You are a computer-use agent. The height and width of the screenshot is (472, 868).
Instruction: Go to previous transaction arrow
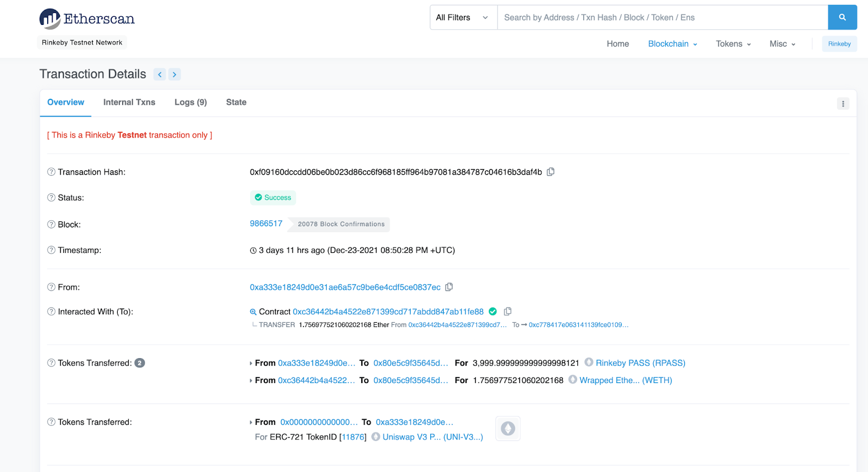(159, 74)
